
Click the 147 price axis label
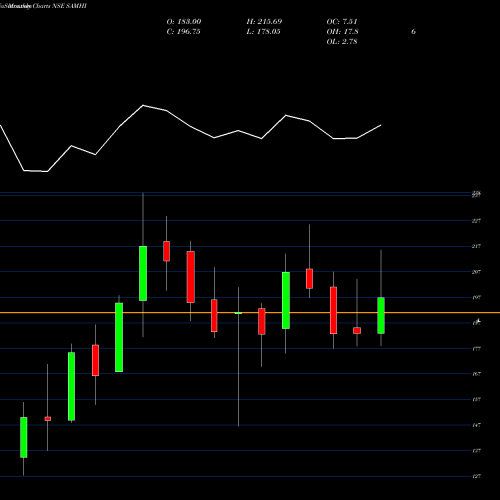tap(476, 425)
